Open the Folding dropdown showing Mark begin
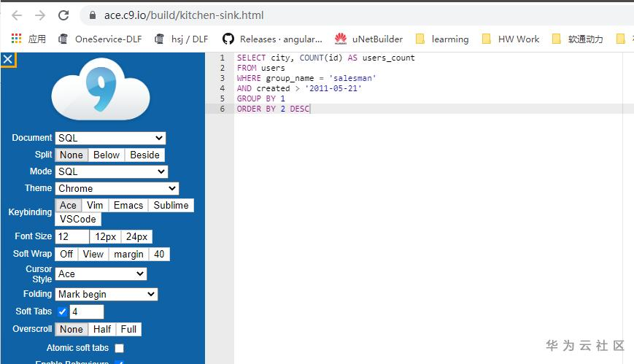Screen dimensions: 634x364 tap(107, 294)
